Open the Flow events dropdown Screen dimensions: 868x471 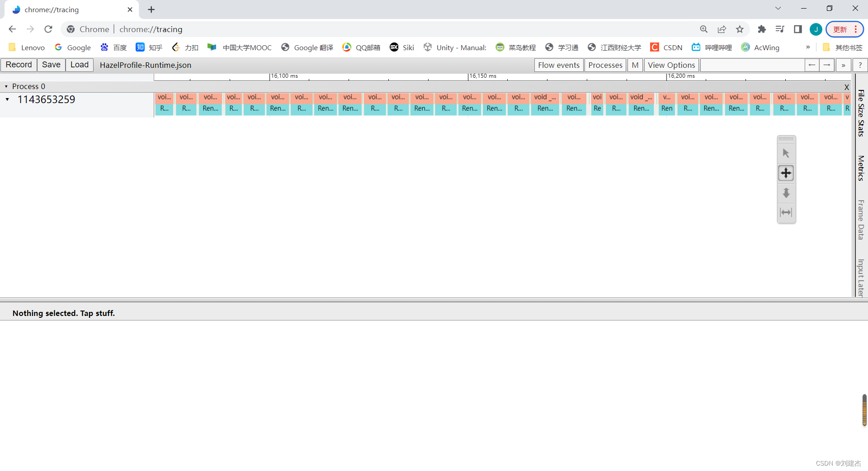click(x=559, y=65)
